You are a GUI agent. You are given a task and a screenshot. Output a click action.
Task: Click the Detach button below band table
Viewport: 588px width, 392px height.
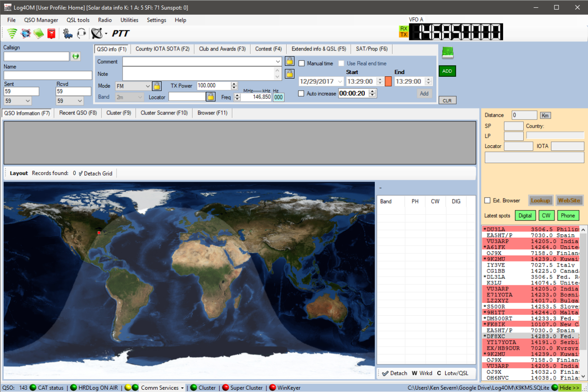395,373
